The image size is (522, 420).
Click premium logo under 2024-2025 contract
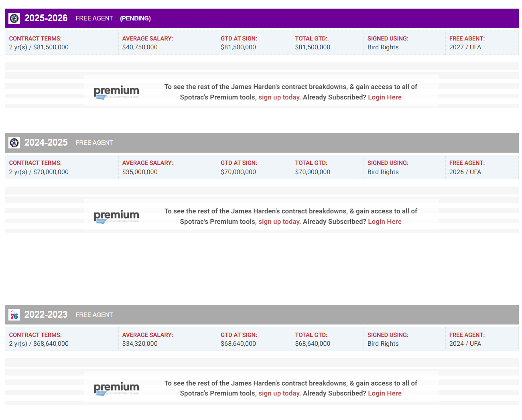[116, 217]
